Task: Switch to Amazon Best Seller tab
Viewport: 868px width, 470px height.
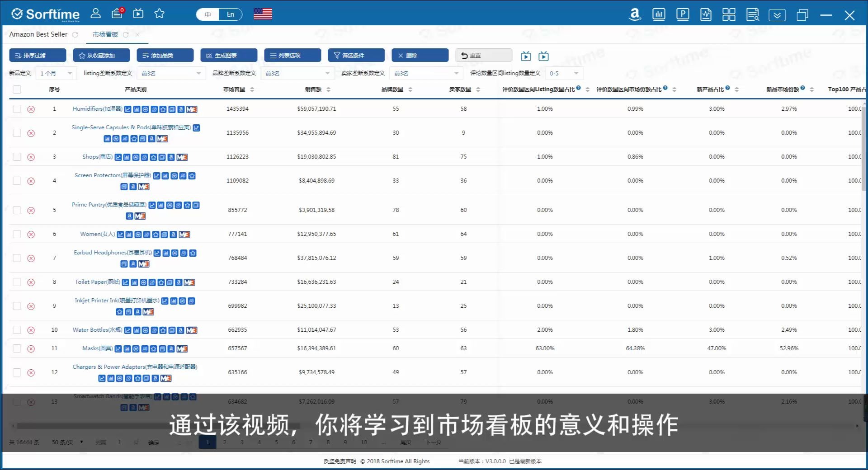Action: coord(38,34)
